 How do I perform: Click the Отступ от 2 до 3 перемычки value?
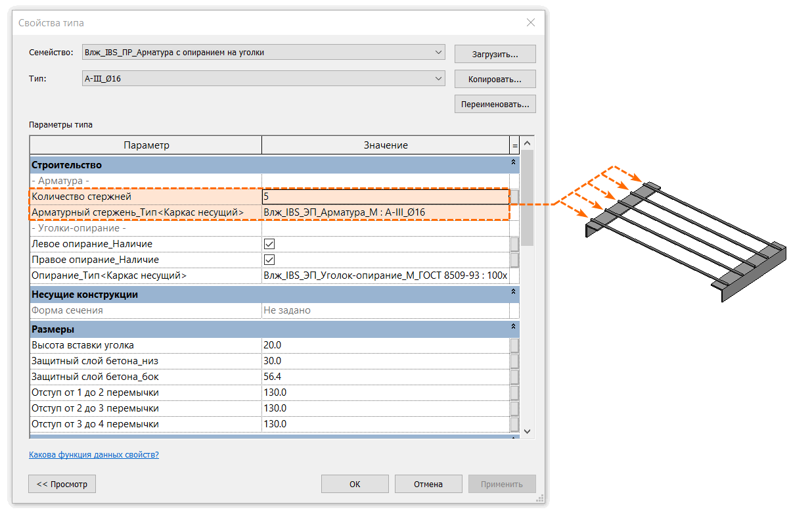coord(385,408)
